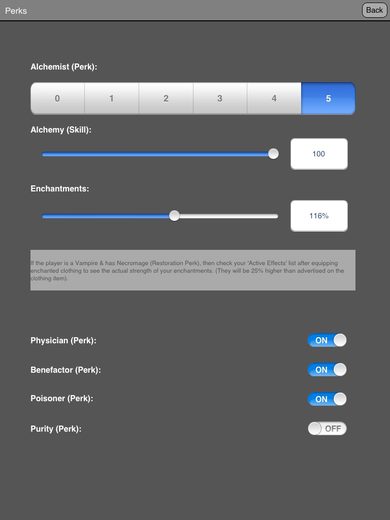The image size is (390, 520).
Task: Select Alchemist perk level 5
Action: (x=328, y=98)
